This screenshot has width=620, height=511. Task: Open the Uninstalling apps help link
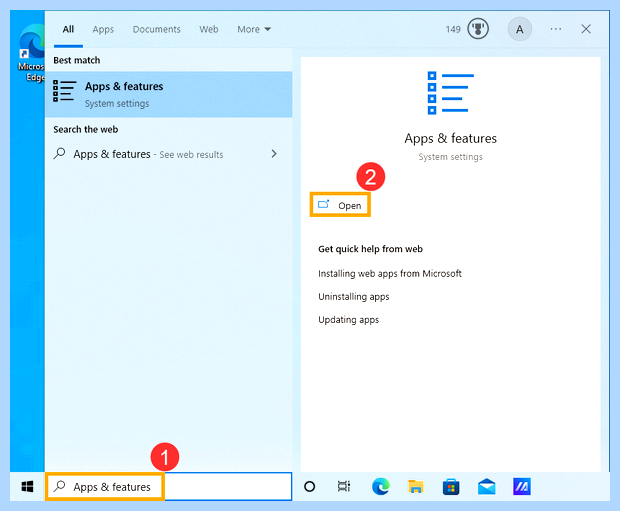(353, 297)
